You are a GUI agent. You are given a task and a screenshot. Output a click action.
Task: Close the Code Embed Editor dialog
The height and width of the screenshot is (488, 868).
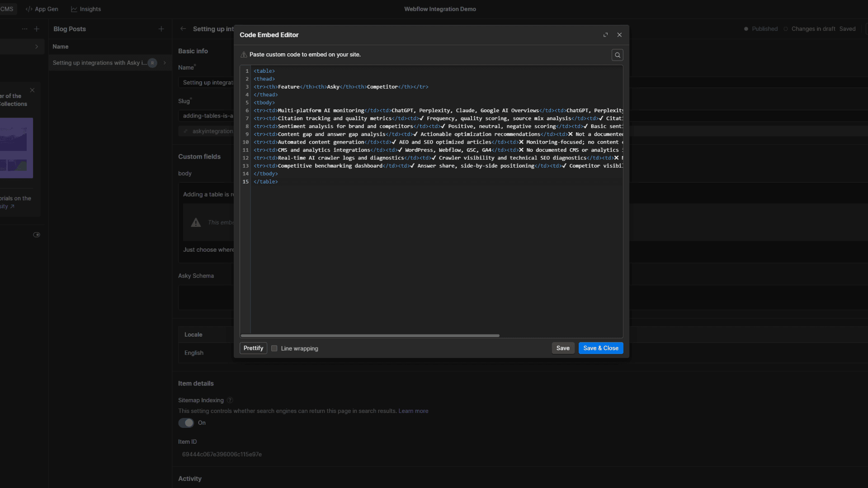click(619, 35)
